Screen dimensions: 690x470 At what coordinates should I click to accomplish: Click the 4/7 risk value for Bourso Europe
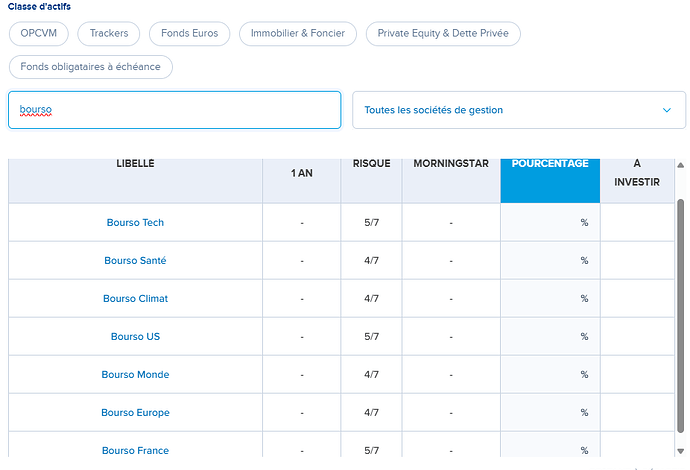[371, 412]
